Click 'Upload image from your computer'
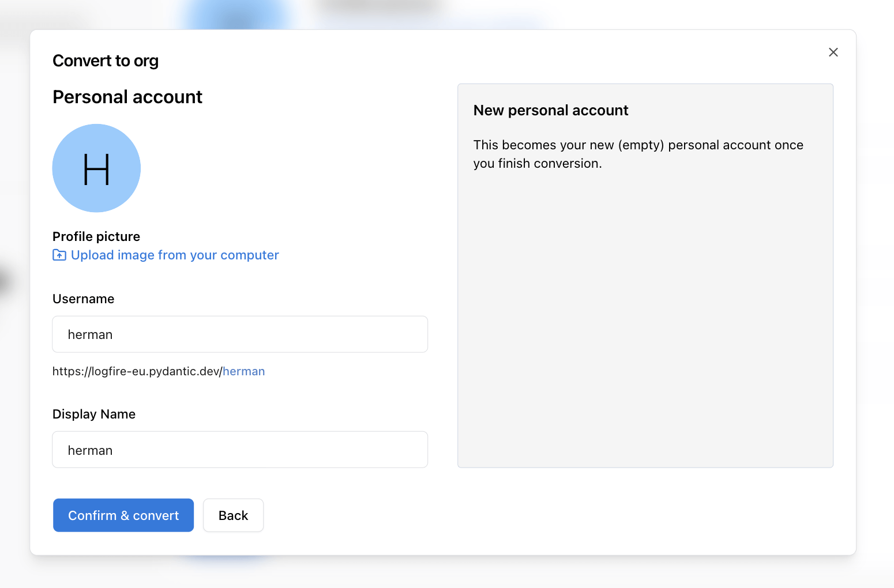 [x=175, y=255]
